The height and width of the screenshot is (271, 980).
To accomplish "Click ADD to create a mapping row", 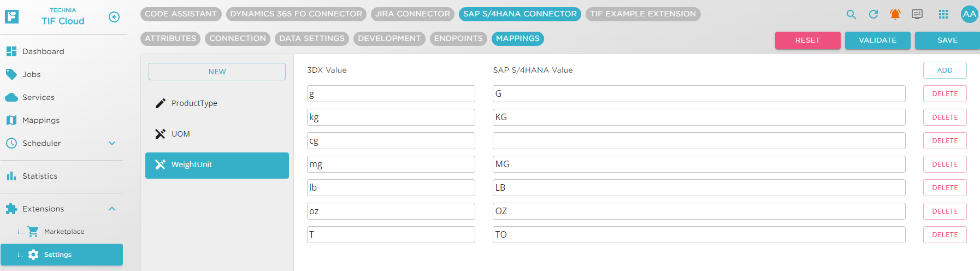I will tap(944, 70).
